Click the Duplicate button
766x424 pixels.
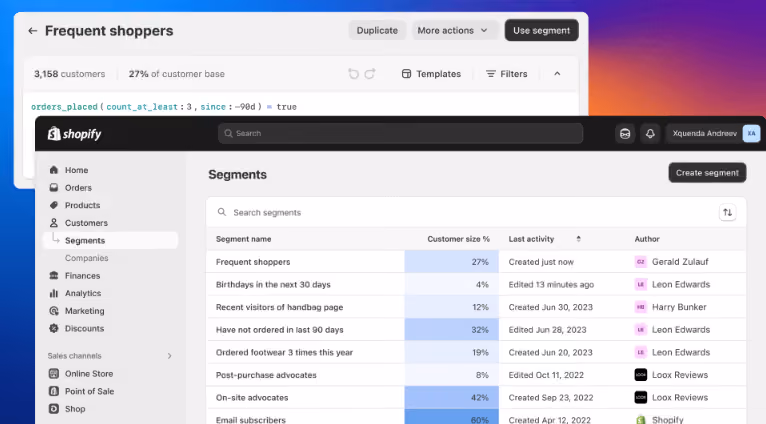coord(377,30)
